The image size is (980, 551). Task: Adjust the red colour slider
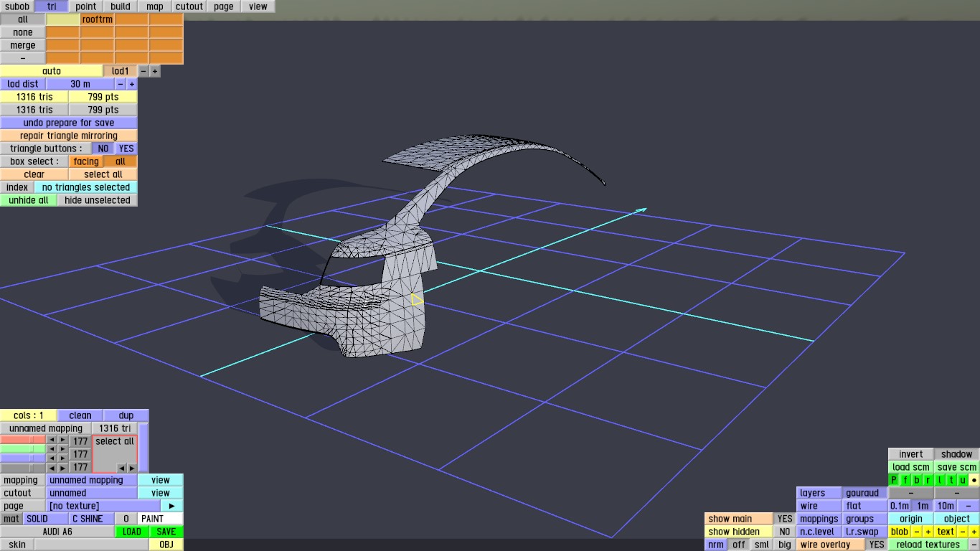tap(23, 440)
